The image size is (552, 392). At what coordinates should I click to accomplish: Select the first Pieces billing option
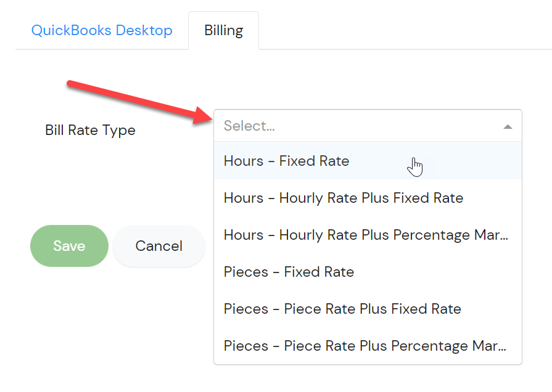368,272
